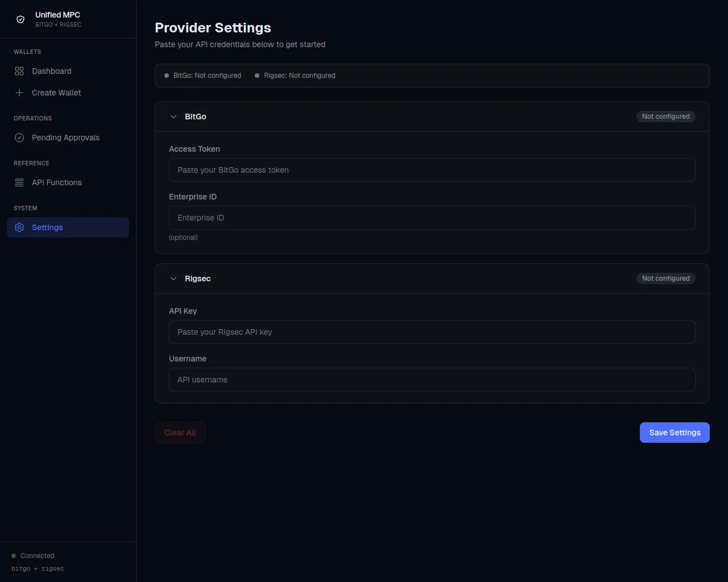Click the API Functions list icon
This screenshot has height=582, width=728.
(19, 182)
